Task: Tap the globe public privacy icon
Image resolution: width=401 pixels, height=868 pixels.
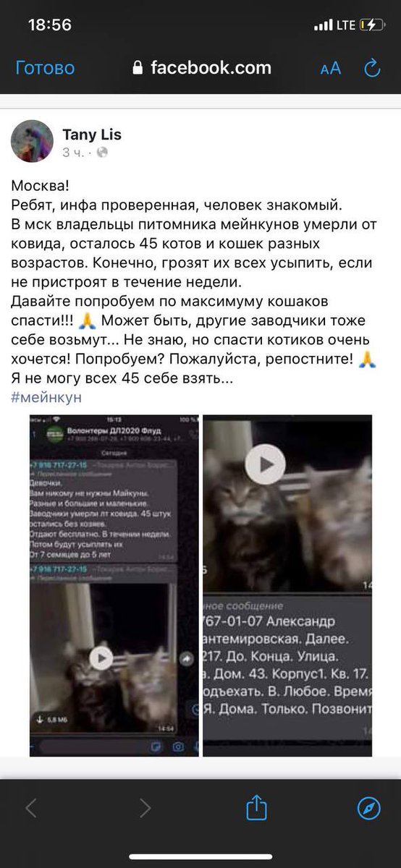Action: coord(102,152)
